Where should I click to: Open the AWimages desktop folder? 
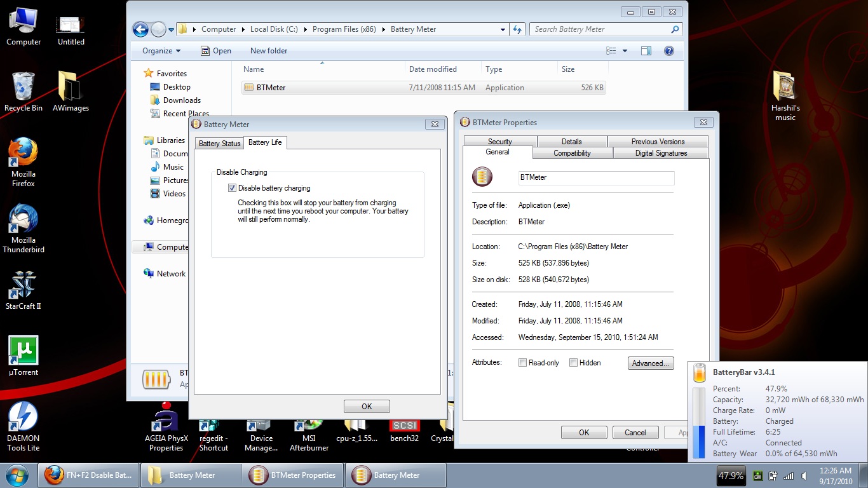71,91
